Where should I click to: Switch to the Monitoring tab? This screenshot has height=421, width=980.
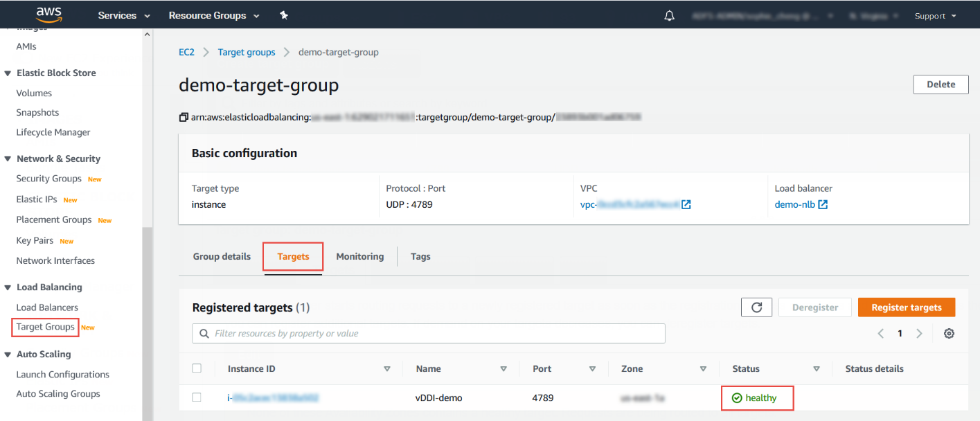359,257
